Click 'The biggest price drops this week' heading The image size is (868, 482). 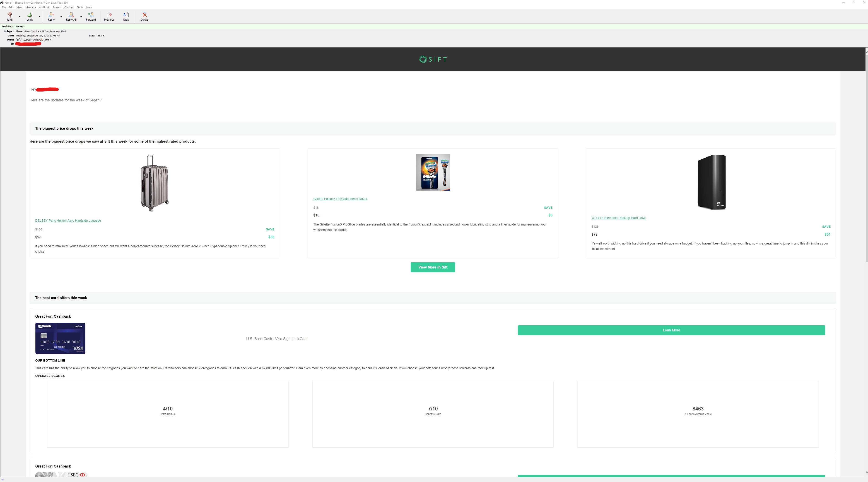64,129
